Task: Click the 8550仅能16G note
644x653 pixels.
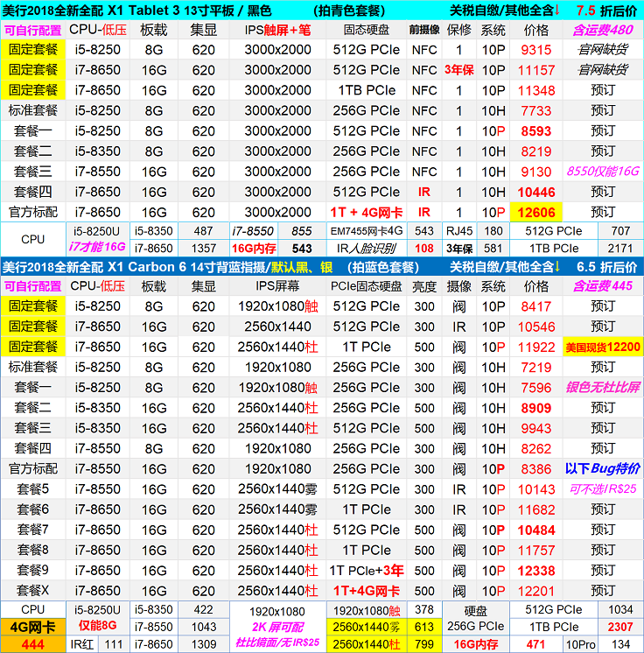Action: 602,172
